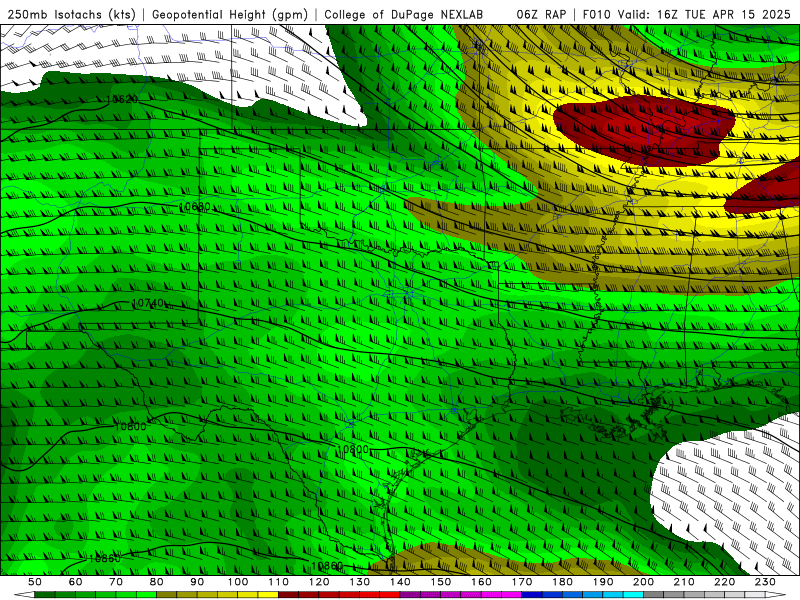Click the 'Geopotential Height (gpm)' header text
The image size is (800, 600).
coord(230,15)
